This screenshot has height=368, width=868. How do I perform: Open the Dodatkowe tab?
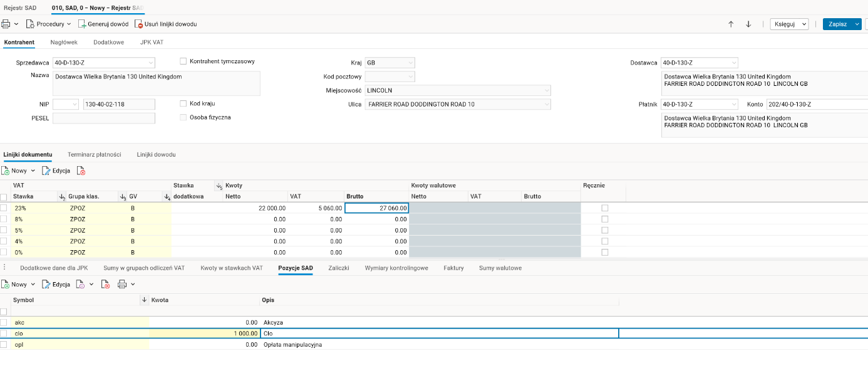[x=108, y=42]
